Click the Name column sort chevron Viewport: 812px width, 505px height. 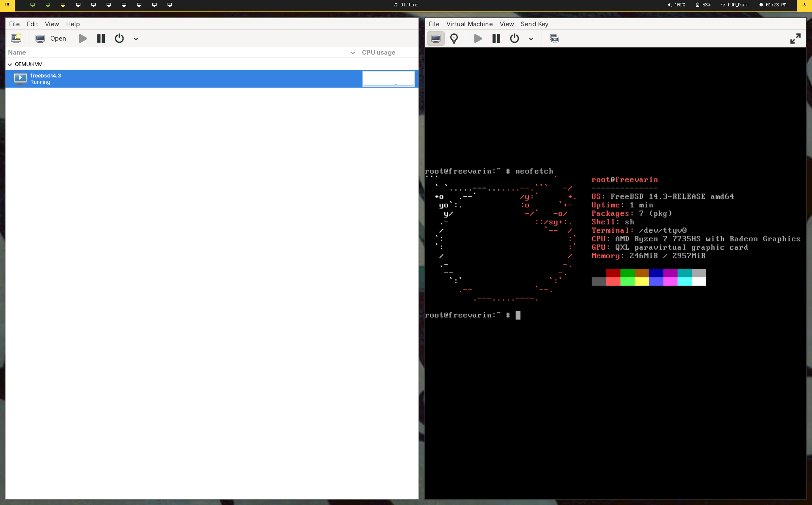click(x=353, y=52)
